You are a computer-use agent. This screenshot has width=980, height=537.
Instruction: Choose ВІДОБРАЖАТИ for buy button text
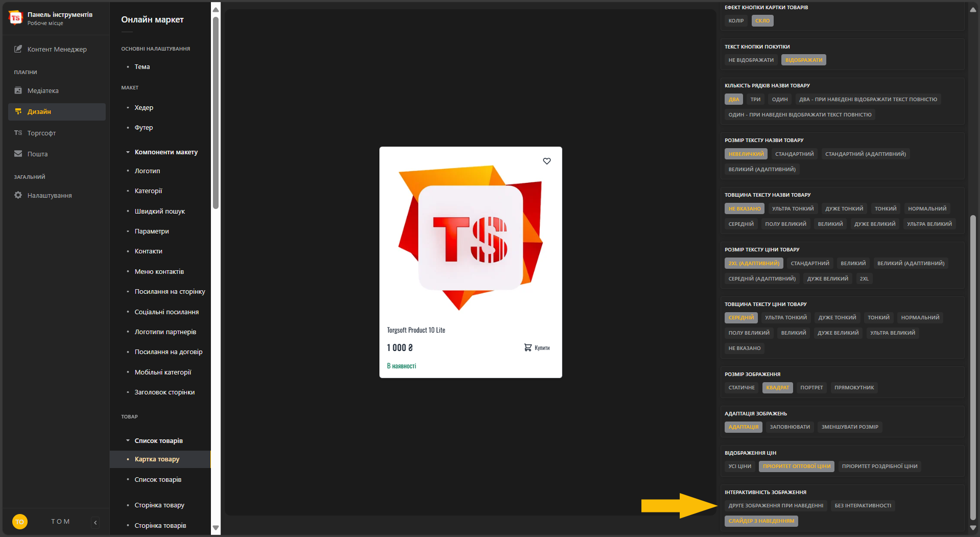click(x=804, y=60)
